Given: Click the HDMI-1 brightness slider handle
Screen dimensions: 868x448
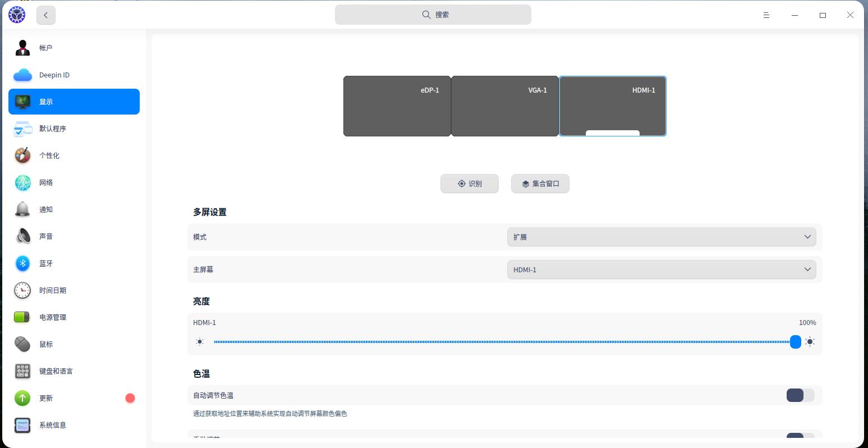Looking at the screenshot, I should coord(796,342).
